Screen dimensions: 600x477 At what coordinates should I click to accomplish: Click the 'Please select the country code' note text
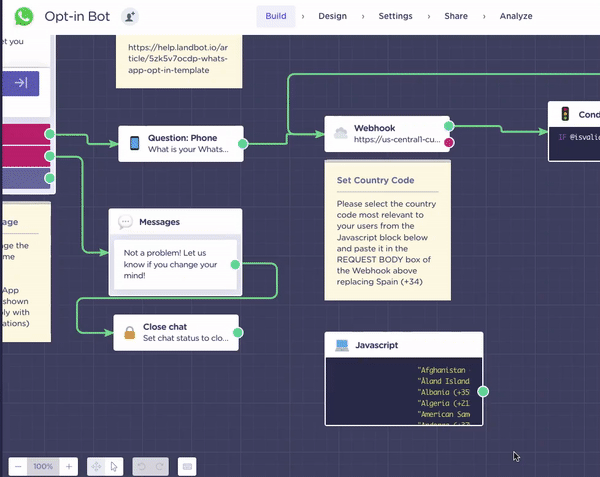pos(386,243)
